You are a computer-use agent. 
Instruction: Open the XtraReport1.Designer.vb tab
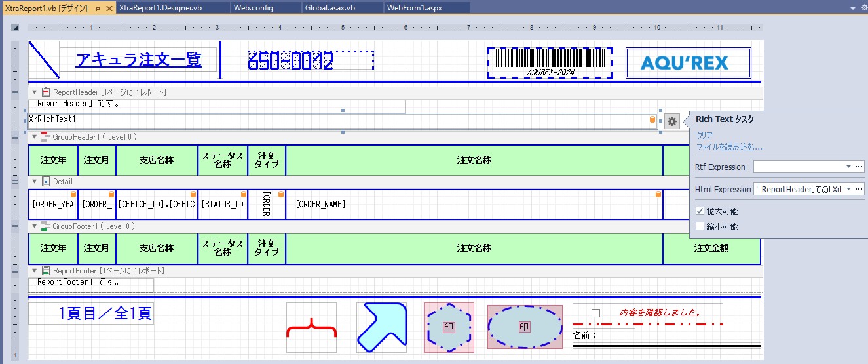[x=155, y=8]
